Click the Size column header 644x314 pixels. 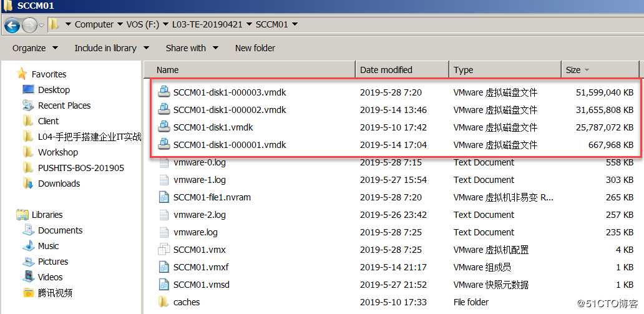(x=600, y=70)
